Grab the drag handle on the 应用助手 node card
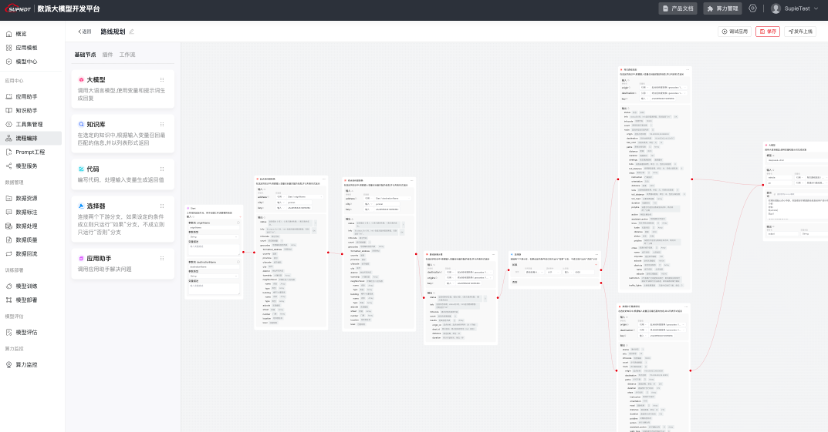This screenshot has width=828, height=432. [x=162, y=259]
